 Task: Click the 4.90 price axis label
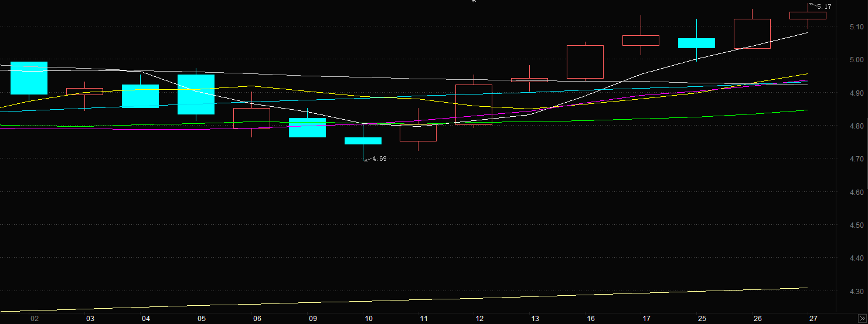pyautogui.click(x=856, y=93)
